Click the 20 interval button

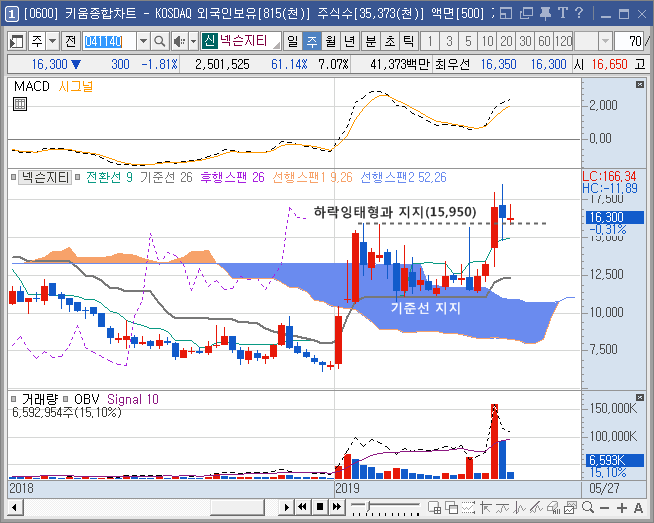pyautogui.click(x=506, y=41)
